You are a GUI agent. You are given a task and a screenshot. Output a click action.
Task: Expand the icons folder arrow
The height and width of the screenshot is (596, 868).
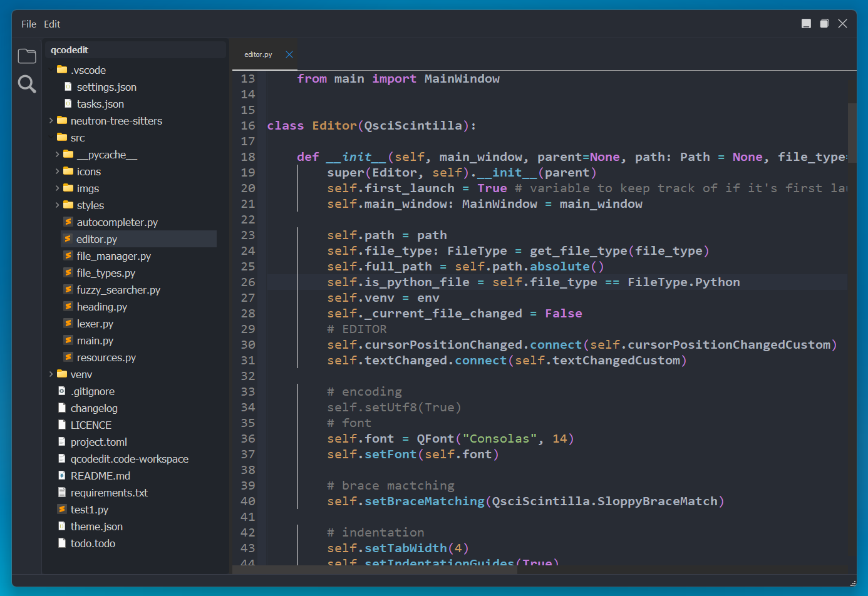58,171
